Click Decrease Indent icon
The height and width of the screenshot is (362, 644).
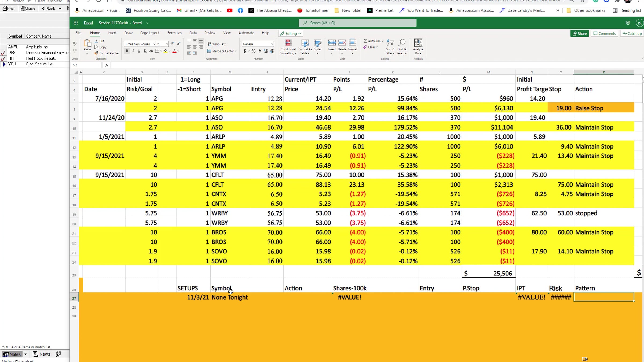[189, 53]
